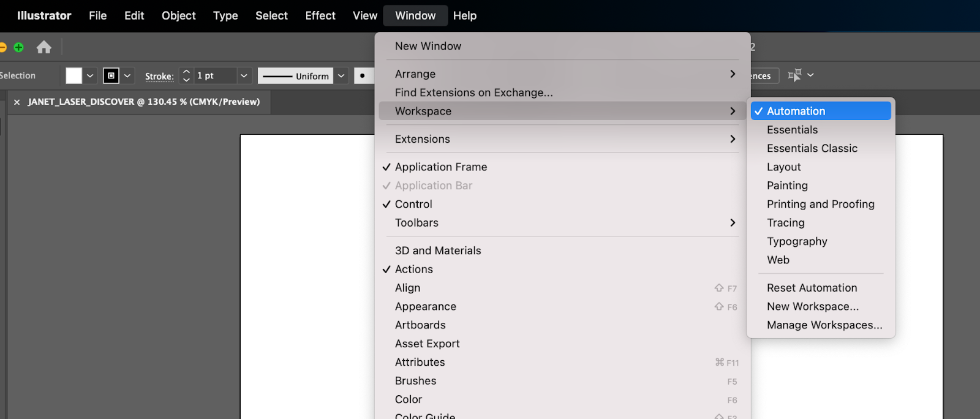This screenshot has width=980, height=419.
Task: Open the Attributes panel
Action: coord(562,362)
